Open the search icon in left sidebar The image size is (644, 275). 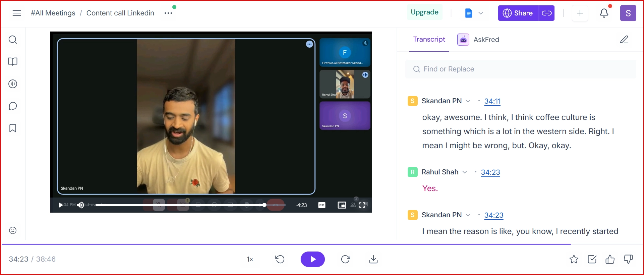coord(13,40)
